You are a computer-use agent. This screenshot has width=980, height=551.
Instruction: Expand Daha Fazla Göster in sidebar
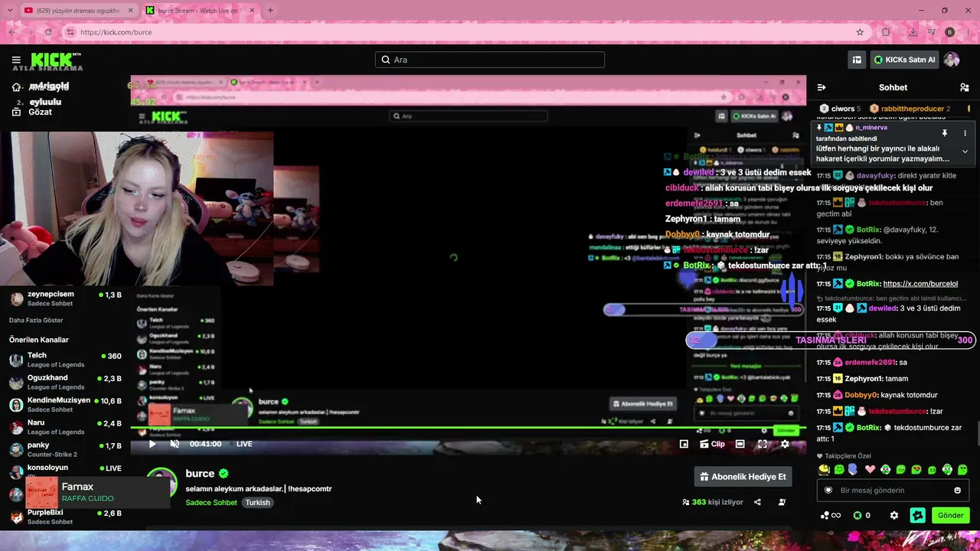click(36, 320)
